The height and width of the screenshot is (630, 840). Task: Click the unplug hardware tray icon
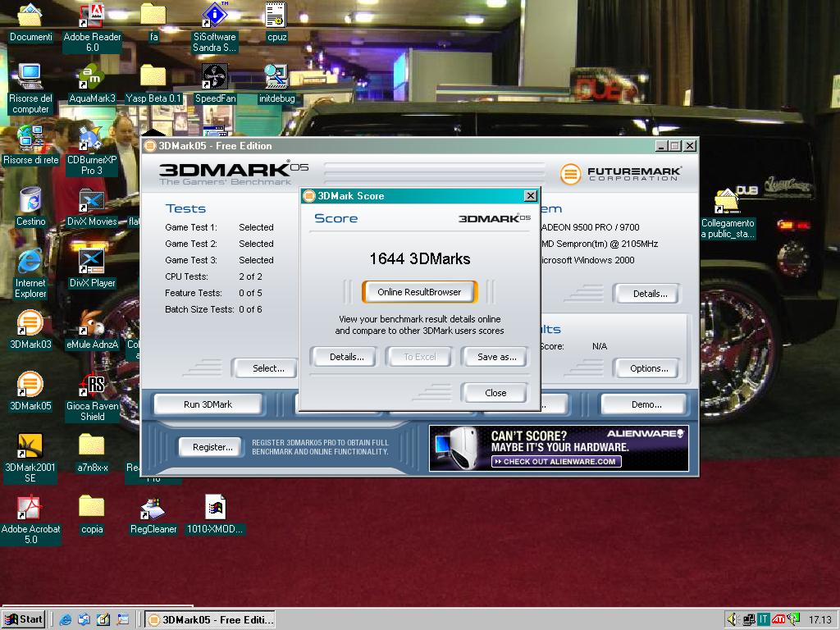pyautogui.click(x=793, y=620)
